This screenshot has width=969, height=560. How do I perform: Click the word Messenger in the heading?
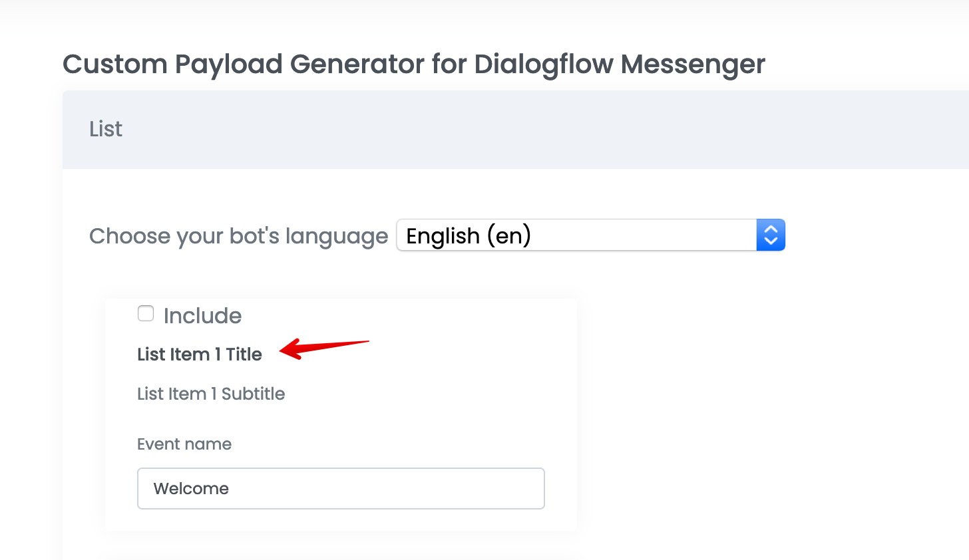[x=693, y=65]
